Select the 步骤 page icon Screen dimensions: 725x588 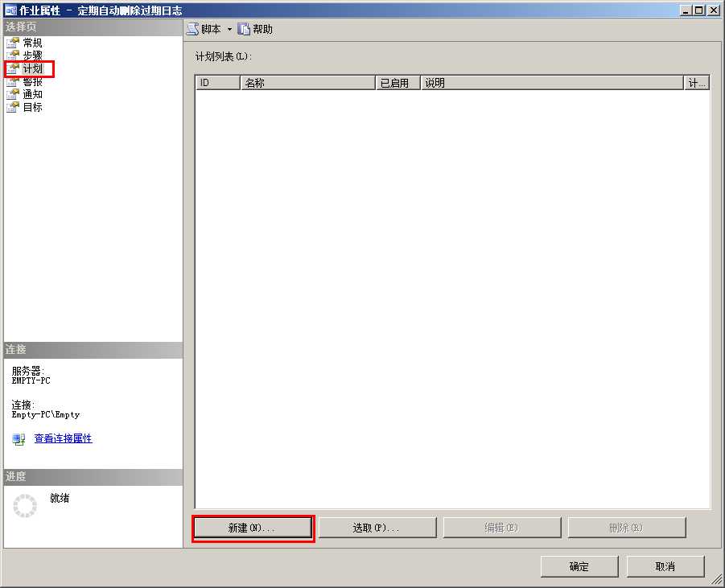coord(13,56)
